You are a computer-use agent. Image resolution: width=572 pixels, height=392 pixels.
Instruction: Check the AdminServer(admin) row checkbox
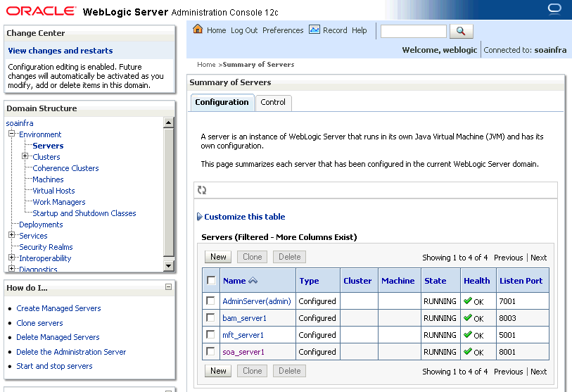click(210, 301)
